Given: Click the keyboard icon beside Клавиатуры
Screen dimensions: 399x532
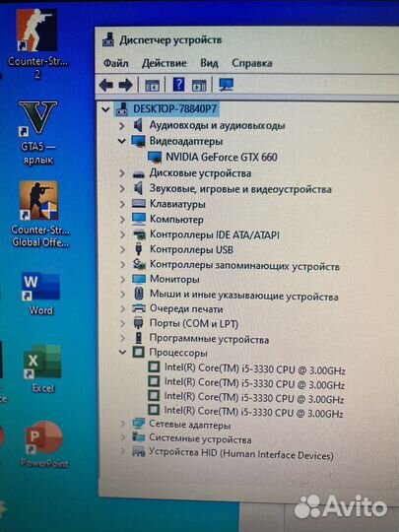Looking at the screenshot, I should coord(139,204).
